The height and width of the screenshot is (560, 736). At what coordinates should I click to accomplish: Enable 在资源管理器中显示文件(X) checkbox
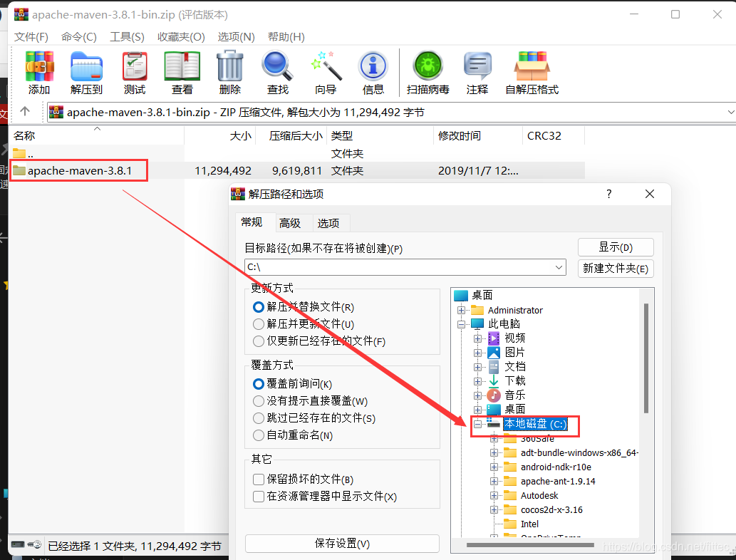pyautogui.click(x=258, y=496)
